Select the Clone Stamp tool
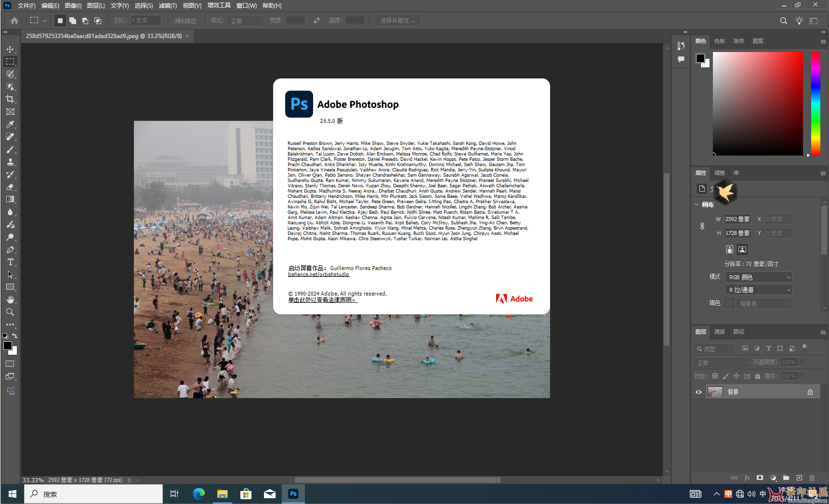Screen dimensions: 829x504 (x=10, y=162)
